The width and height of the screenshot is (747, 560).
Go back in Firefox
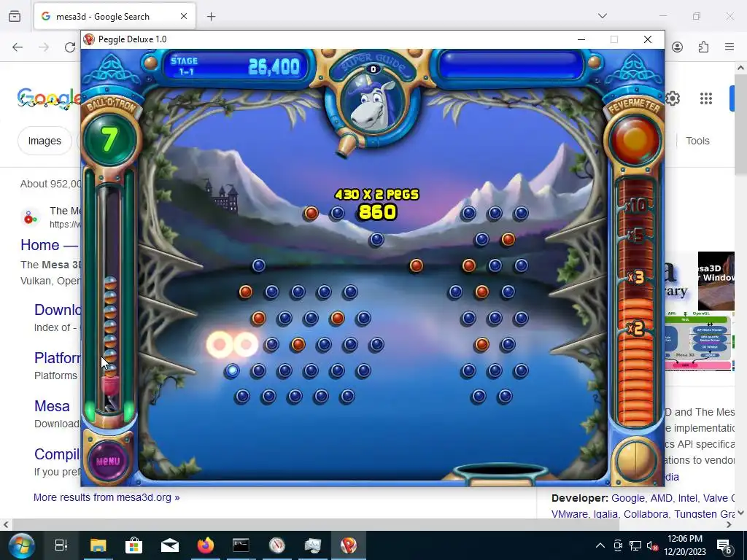[18, 47]
